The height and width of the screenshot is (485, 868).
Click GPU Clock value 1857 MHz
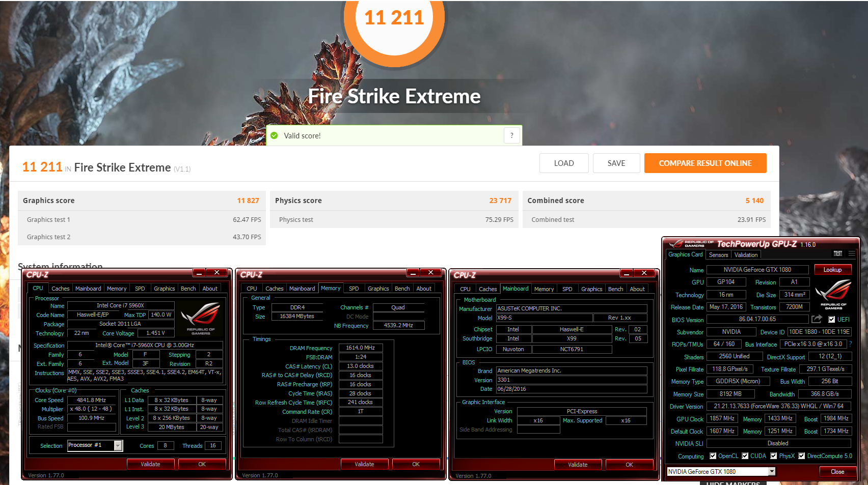722,418
